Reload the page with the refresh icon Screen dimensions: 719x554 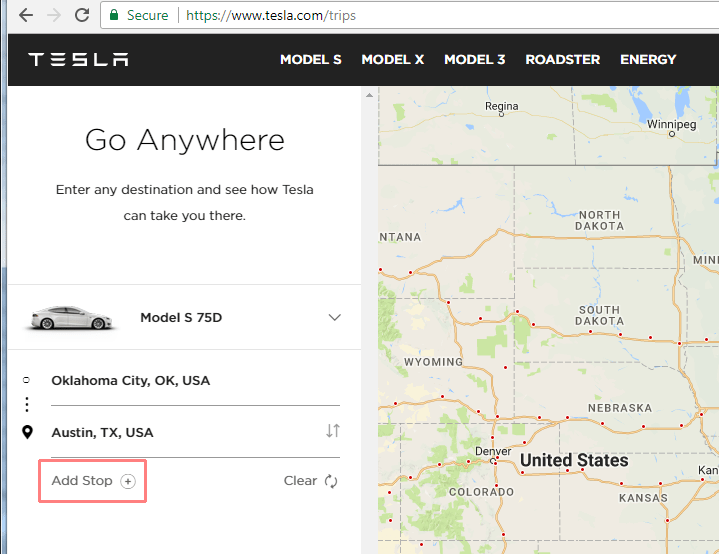tap(82, 15)
